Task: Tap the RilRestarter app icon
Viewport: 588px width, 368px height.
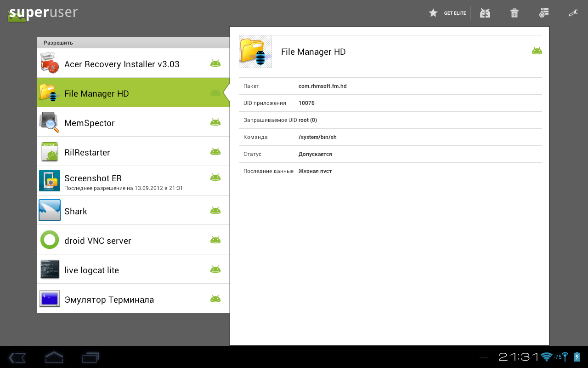Action: pyautogui.click(x=50, y=151)
